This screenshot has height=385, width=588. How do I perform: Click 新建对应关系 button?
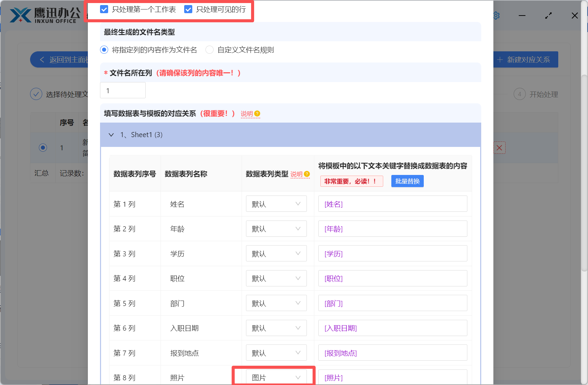coord(524,60)
